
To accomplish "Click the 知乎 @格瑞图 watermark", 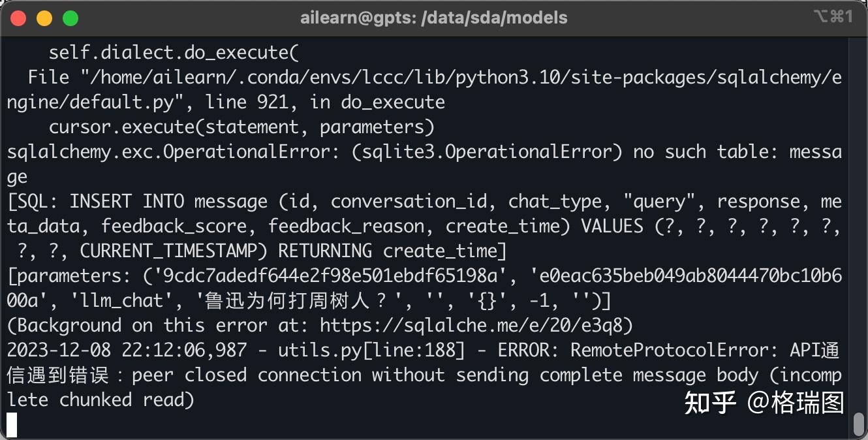I will (x=764, y=403).
